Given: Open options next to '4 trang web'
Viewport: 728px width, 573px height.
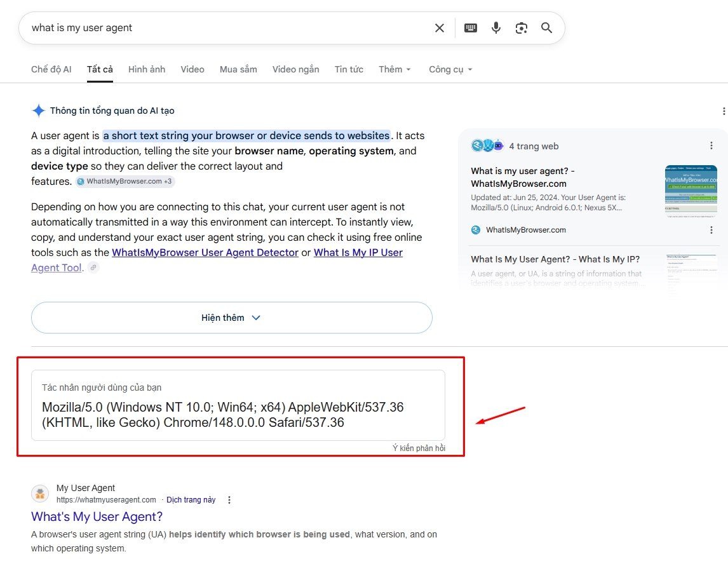Looking at the screenshot, I should click(711, 146).
